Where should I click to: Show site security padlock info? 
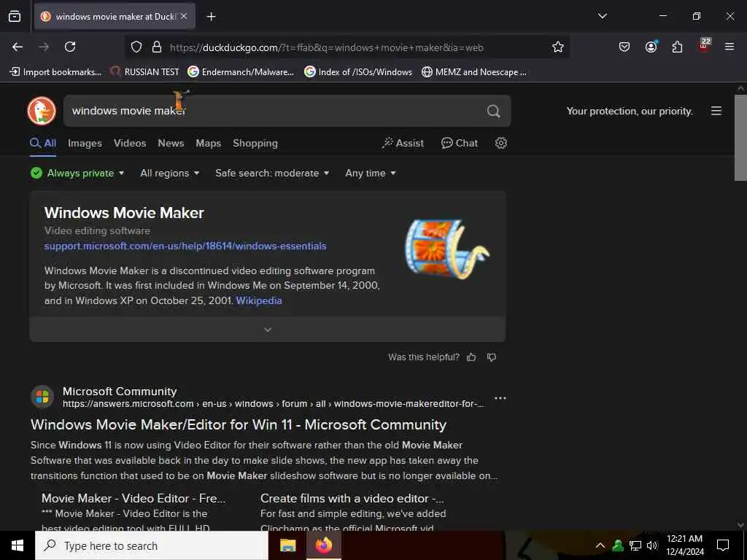157,47
